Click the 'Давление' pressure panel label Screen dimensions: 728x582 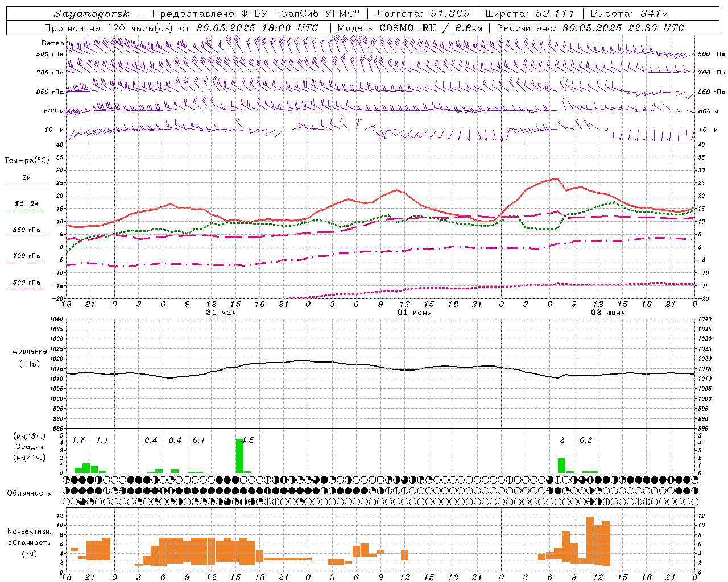tap(30, 351)
